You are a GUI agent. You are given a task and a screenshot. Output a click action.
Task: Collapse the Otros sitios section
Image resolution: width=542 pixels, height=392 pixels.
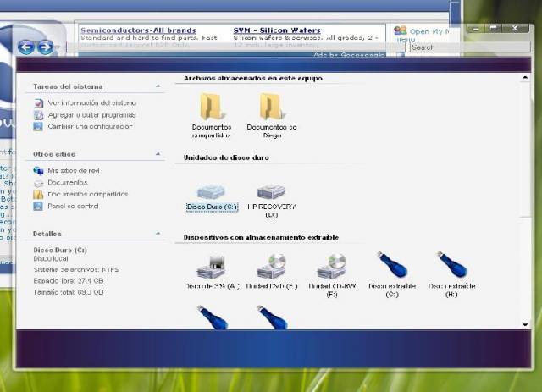click(x=158, y=153)
